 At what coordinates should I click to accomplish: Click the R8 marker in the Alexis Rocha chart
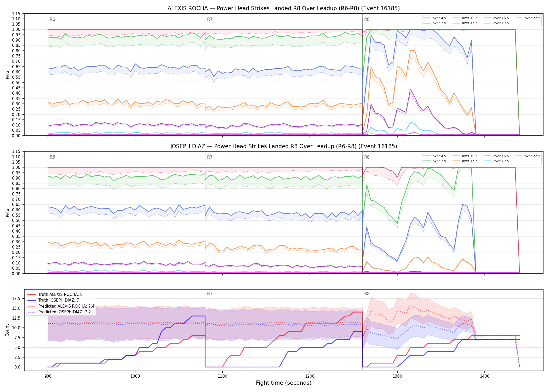coord(367,19)
